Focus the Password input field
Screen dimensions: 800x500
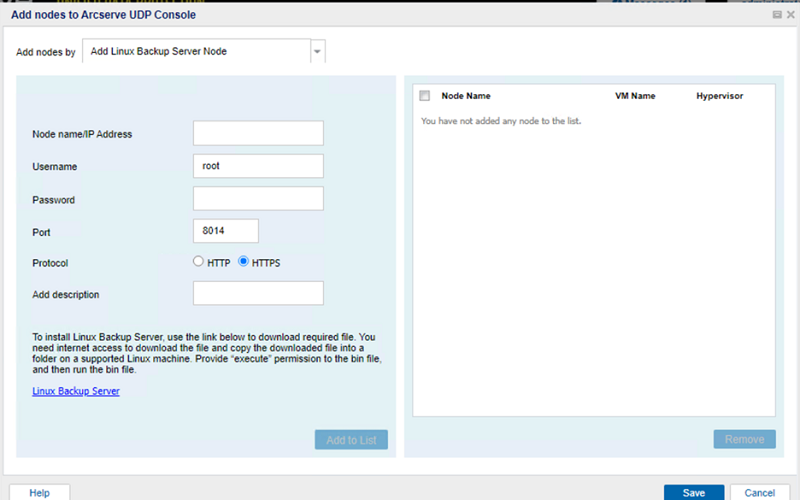pos(258,198)
